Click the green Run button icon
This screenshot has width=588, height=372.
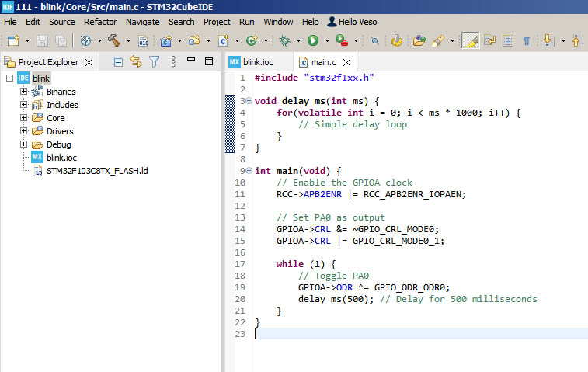coord(313,40)
